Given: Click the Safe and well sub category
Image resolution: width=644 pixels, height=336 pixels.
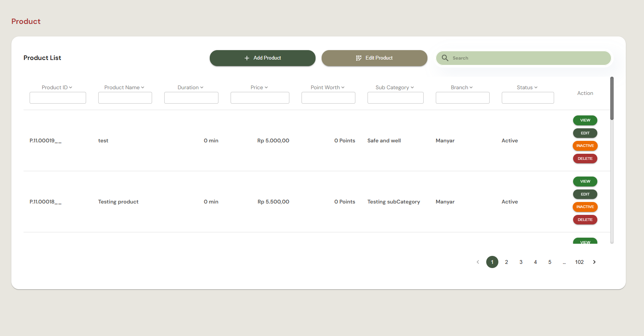Looking at the screenshot, I should 384,140.
